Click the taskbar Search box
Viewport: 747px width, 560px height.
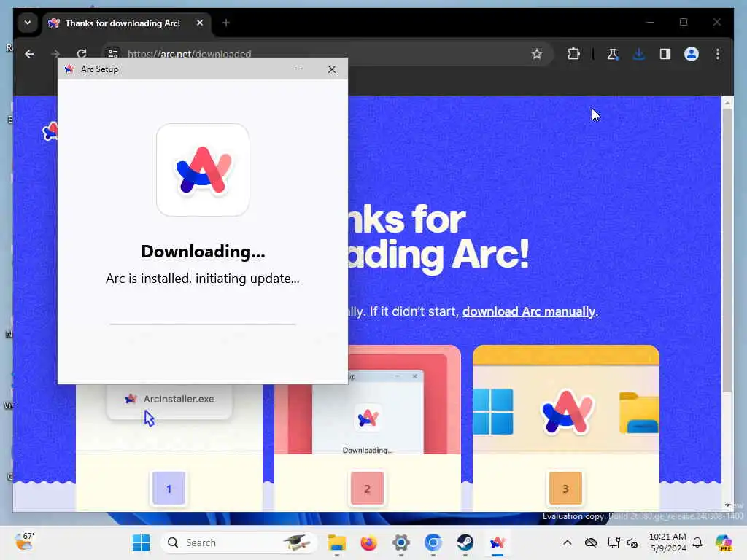(x=239, y=542)
